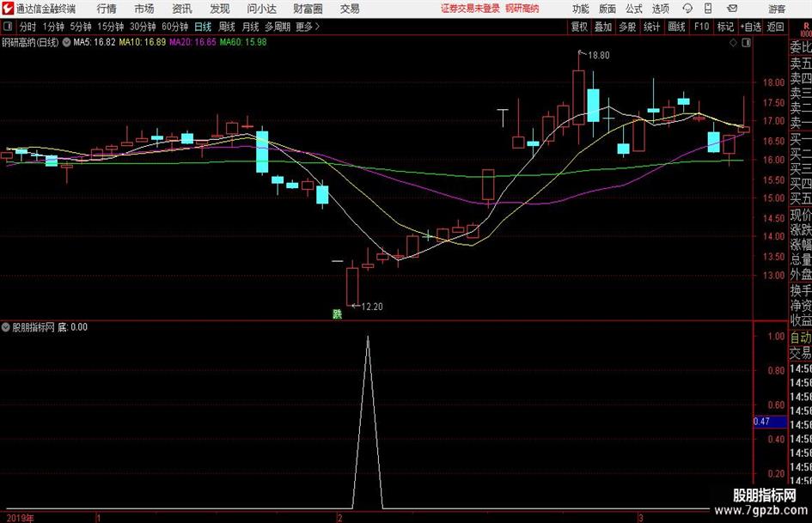Open the 功能 menu
This screenshot has width=812, height=523.
point(581,9)
